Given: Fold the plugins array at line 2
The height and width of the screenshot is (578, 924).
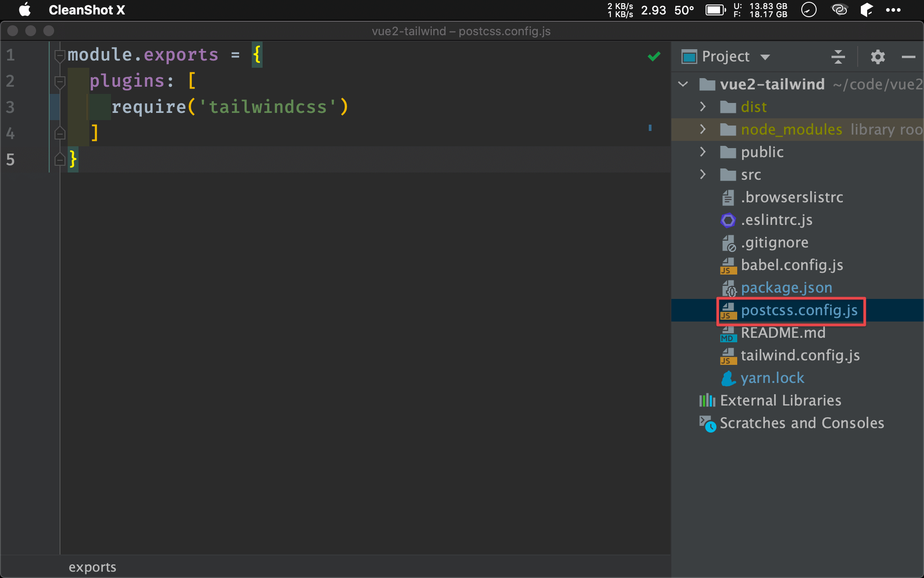Looking at the screenshot, I should pos(60,82).
